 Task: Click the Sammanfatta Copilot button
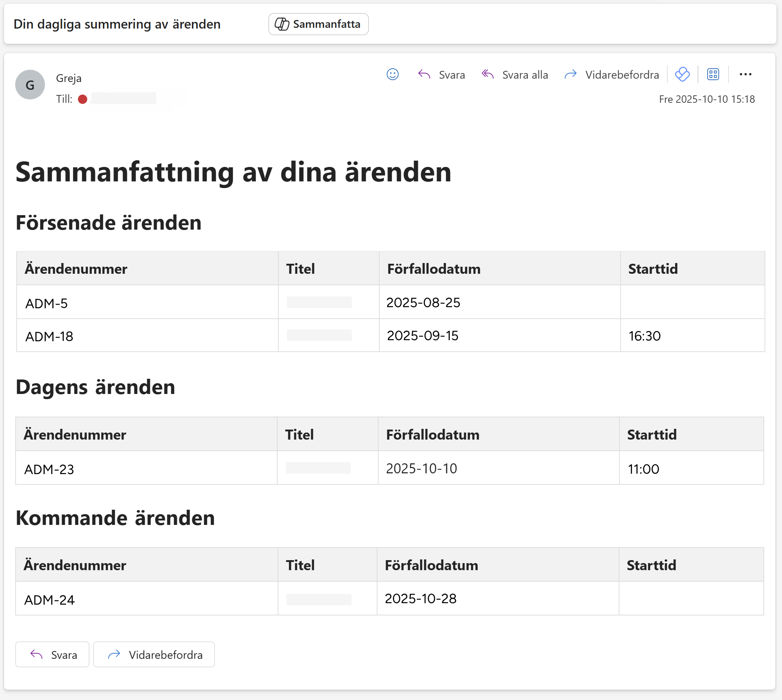tap(318, 24)
